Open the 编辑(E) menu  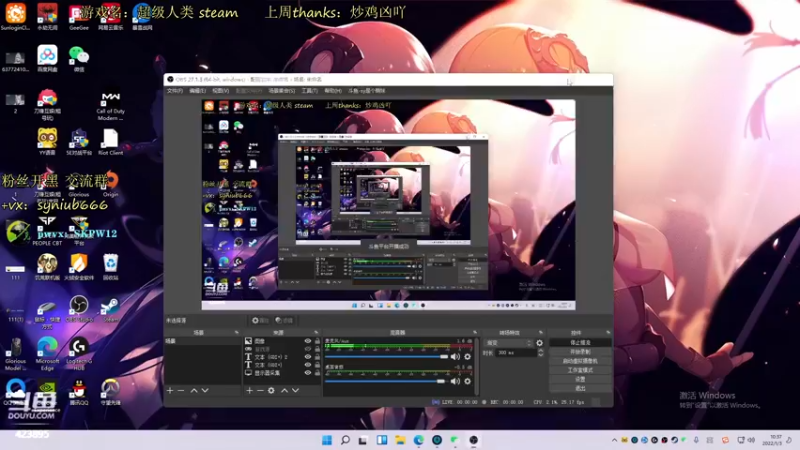(197, 91)
